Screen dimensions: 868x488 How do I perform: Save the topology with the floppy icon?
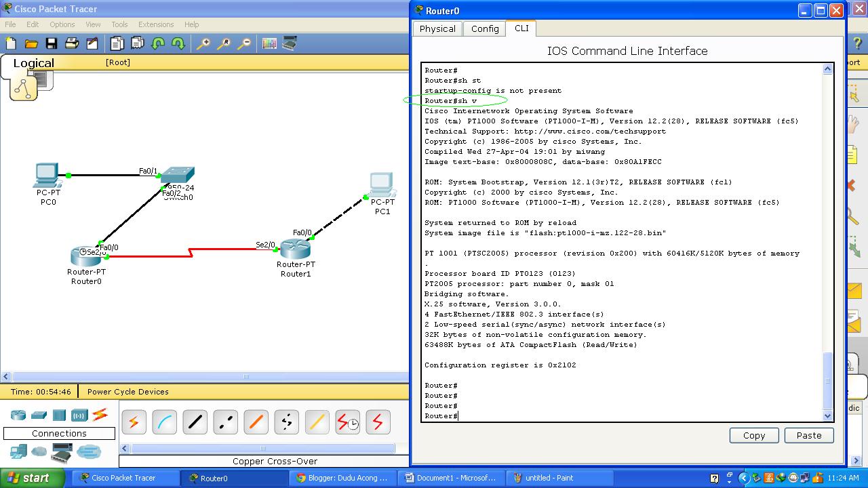(x=52, y=43)
